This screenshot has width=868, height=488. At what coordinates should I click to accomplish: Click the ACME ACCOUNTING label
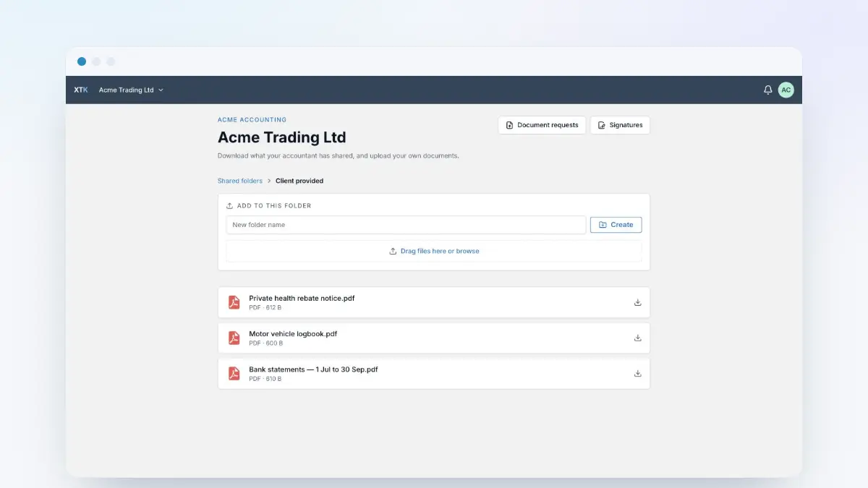[x=252, y=120]
